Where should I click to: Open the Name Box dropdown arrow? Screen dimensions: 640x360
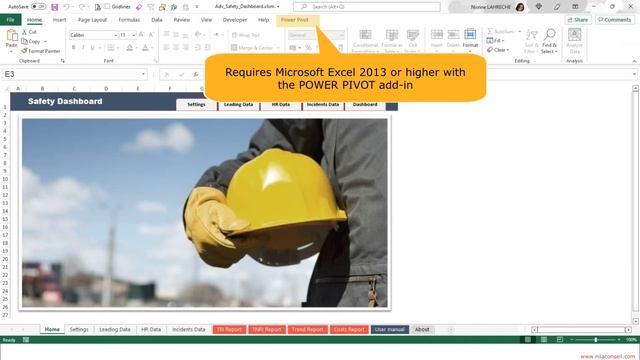[x=143, y=74]
